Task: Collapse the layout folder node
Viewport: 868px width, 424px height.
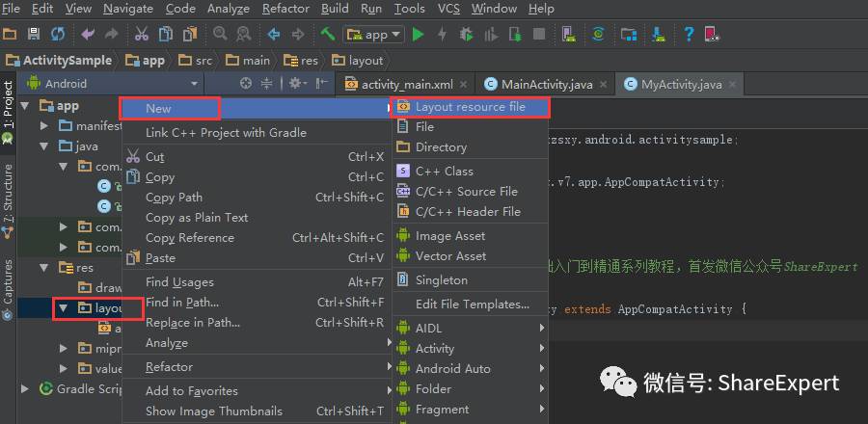Action: click(65, 308)
